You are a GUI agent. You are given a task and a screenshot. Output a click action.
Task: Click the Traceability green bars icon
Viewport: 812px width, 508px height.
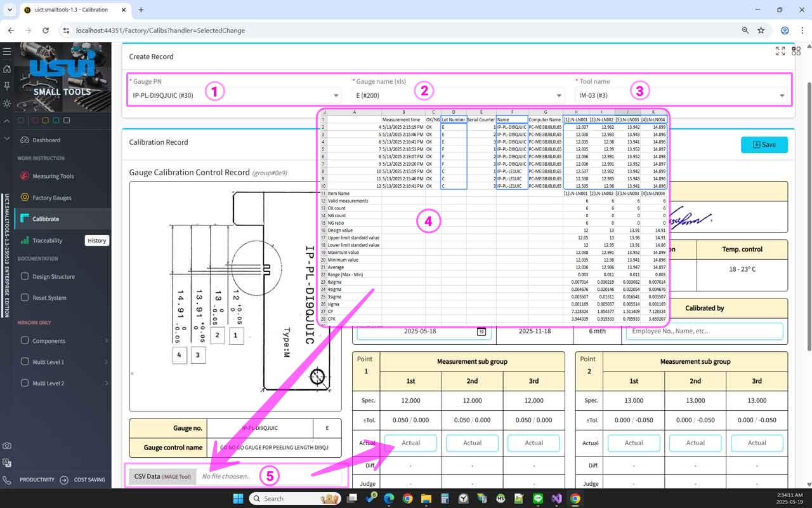tap(25, 241)
